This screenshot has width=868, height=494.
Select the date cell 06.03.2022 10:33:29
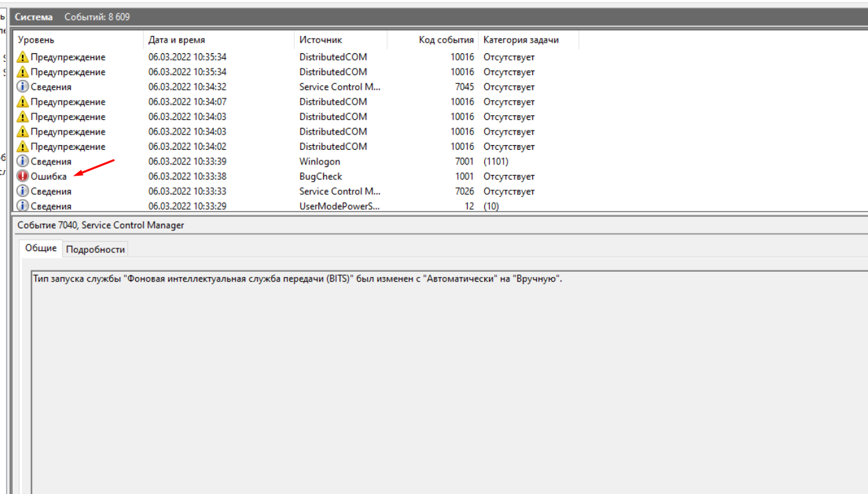point(187,206)
